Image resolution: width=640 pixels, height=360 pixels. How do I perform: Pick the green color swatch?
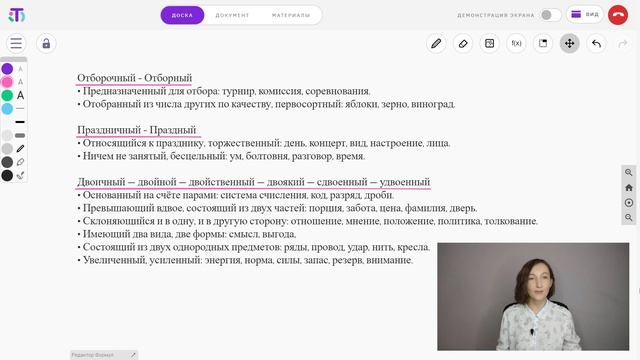(x=7, y=96)
